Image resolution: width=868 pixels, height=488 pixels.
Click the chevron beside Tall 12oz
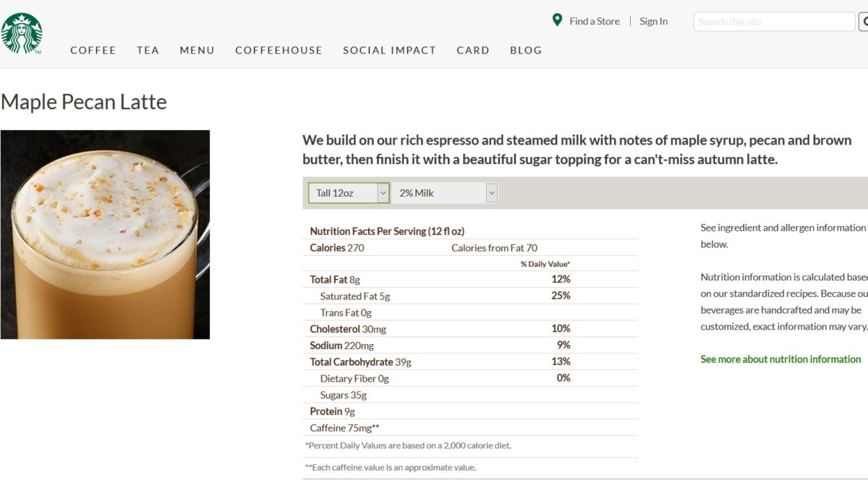click(383, 193)
